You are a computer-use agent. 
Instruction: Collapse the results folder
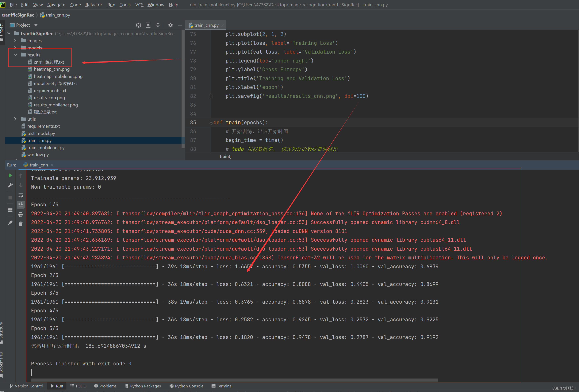pos(15,55)
